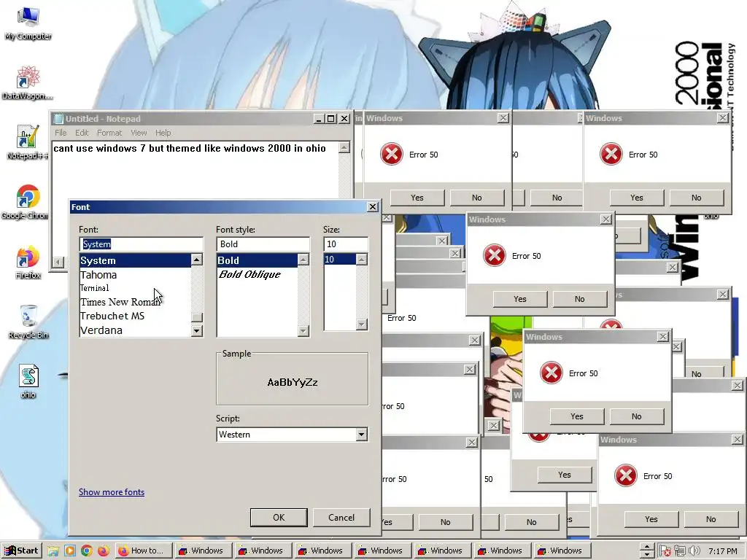Select size 10 in the size list
Image resolution: width=747 pixels, height=560 pixels.
coord(340,260)
